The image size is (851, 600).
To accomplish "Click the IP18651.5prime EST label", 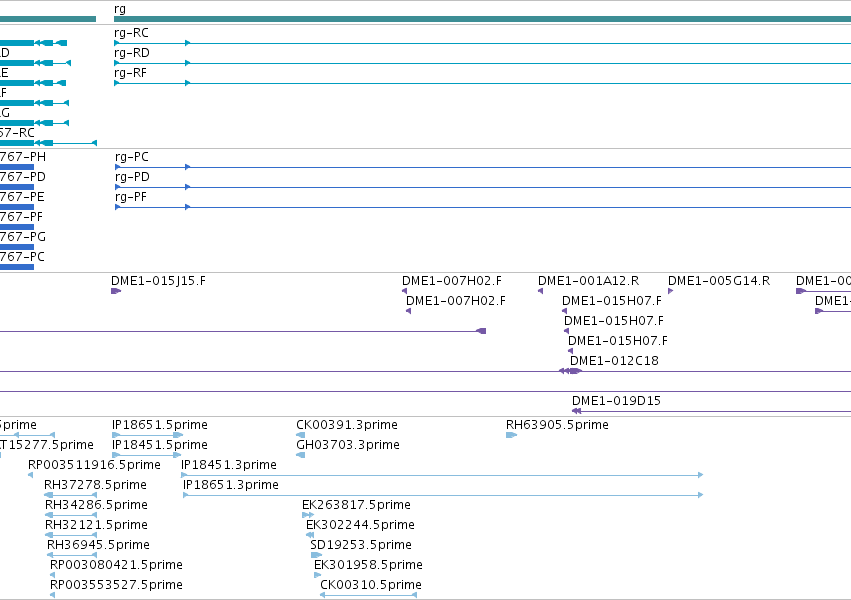I will tap(160, 425).
